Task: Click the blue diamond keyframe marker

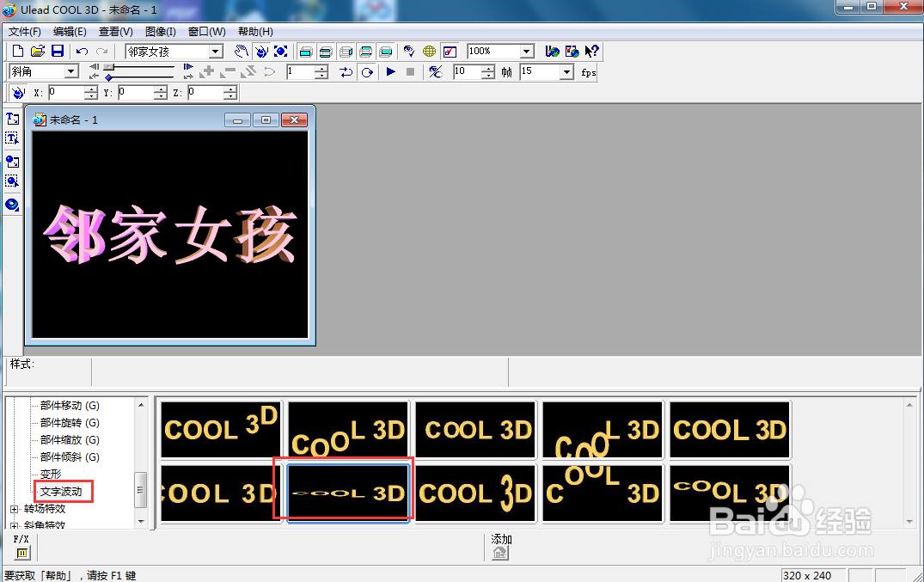Action: click(108, 77)
